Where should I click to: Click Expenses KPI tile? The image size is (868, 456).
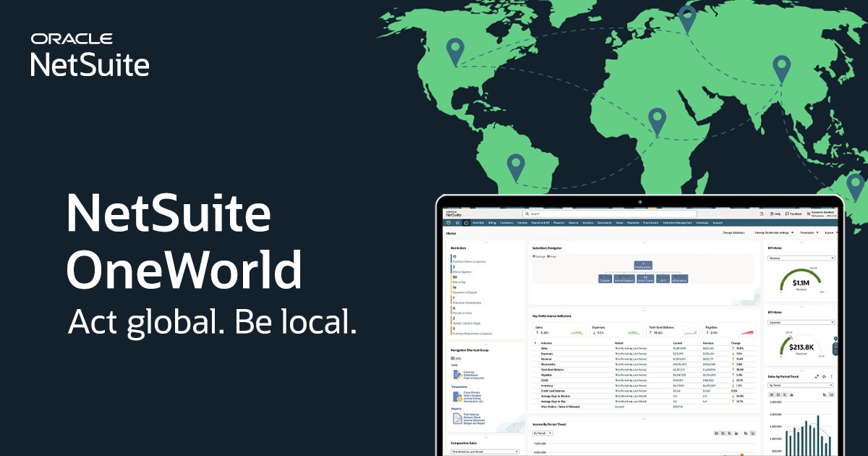616,330
